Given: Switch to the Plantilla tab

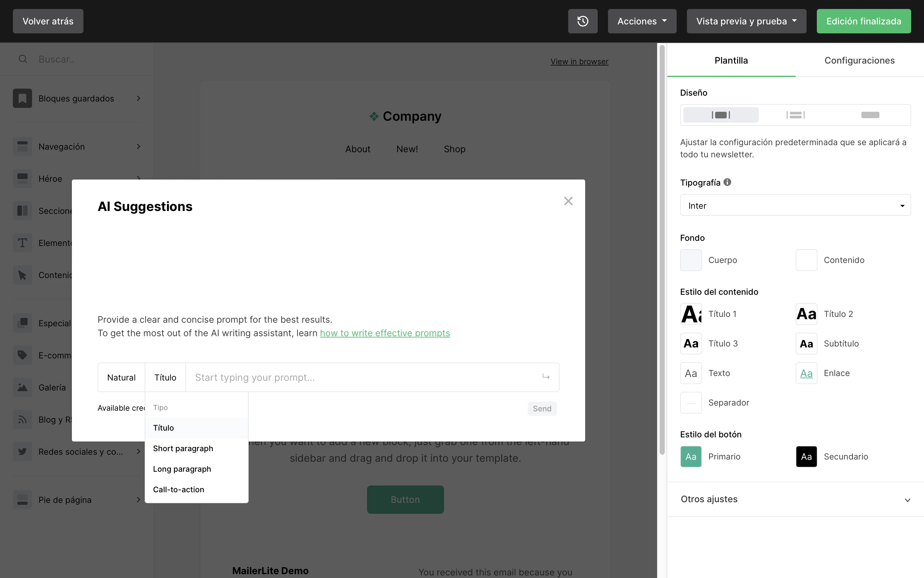Looking at the screenshot, I should (731, 60).
